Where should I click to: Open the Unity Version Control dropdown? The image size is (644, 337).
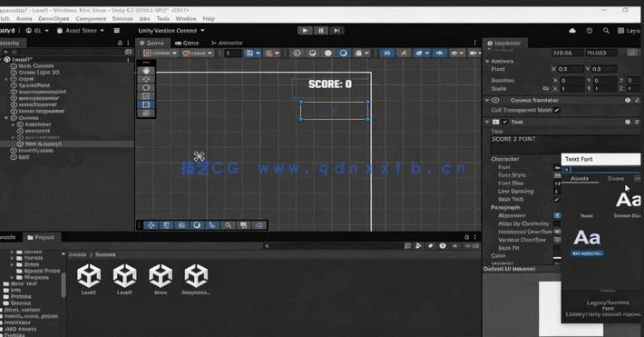[x=171, y=31]
